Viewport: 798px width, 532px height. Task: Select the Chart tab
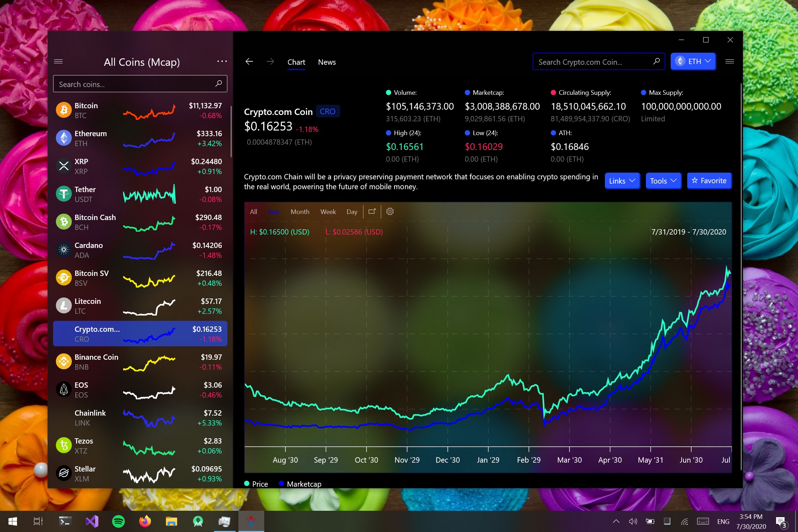[296, 62]
